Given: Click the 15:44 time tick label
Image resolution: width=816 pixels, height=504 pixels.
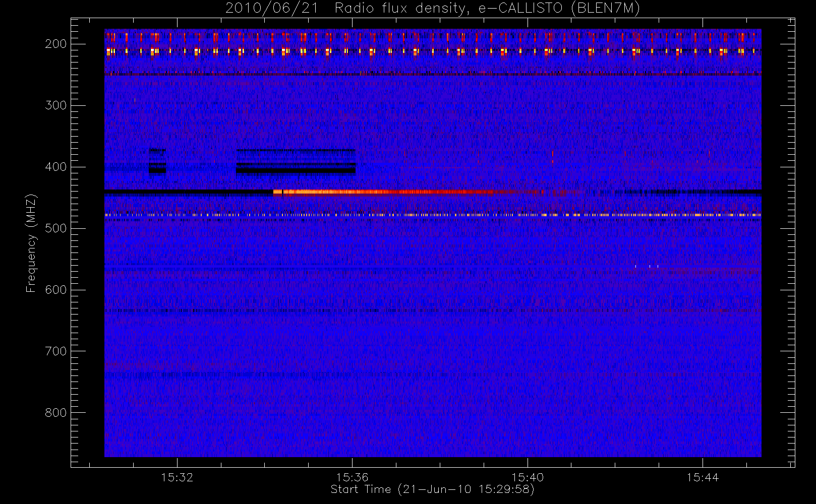Looking at the screenshot, I should [703, 477].
